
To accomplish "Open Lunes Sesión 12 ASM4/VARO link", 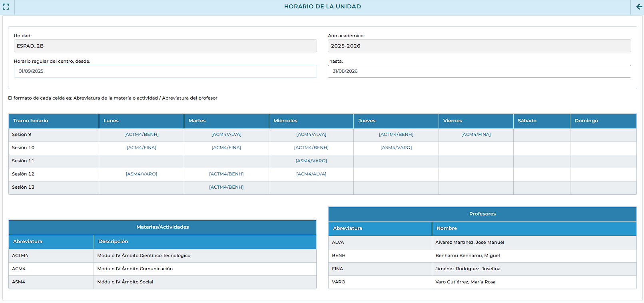I will [x=142, y=174].
